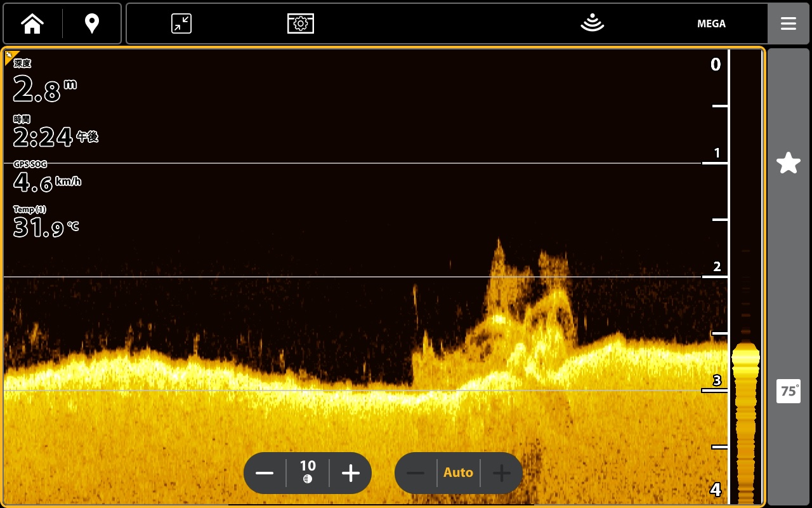The image size is (812, 508).
Task: Click the collapse view arrows icon
Action: point(181,23)
